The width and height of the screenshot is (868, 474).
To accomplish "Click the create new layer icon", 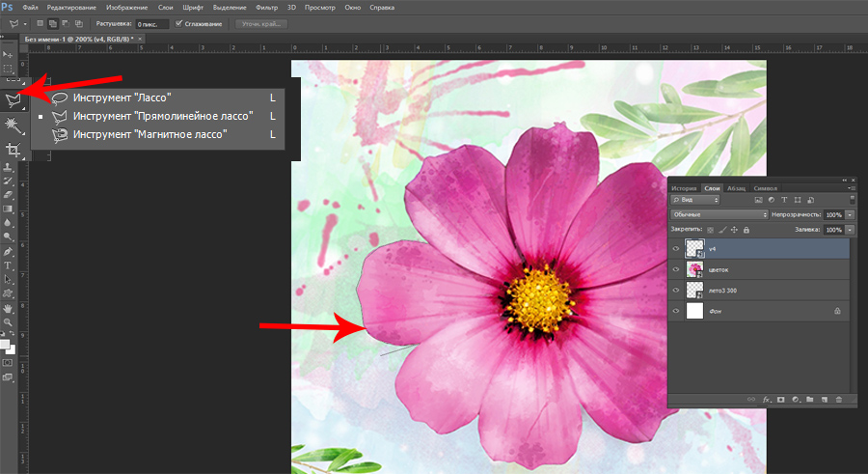I will click(825, 399).
